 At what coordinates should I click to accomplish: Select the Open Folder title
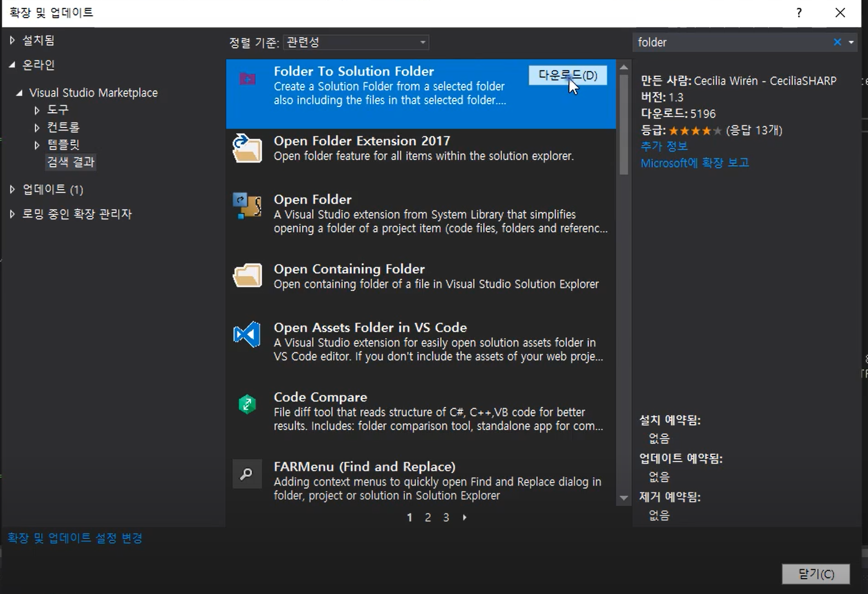click(x=313, y=200)
